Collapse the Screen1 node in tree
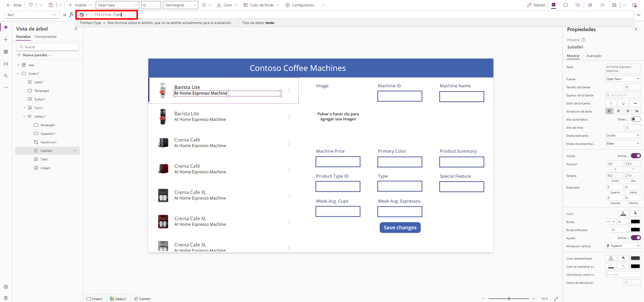This screenshot has width=644, height=302. click(18, 73)
